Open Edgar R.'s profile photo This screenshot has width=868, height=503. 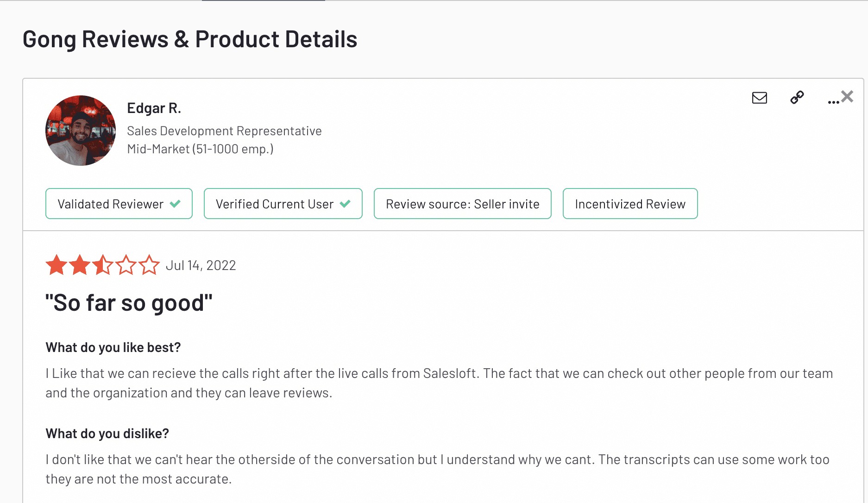tap(81, 131)
